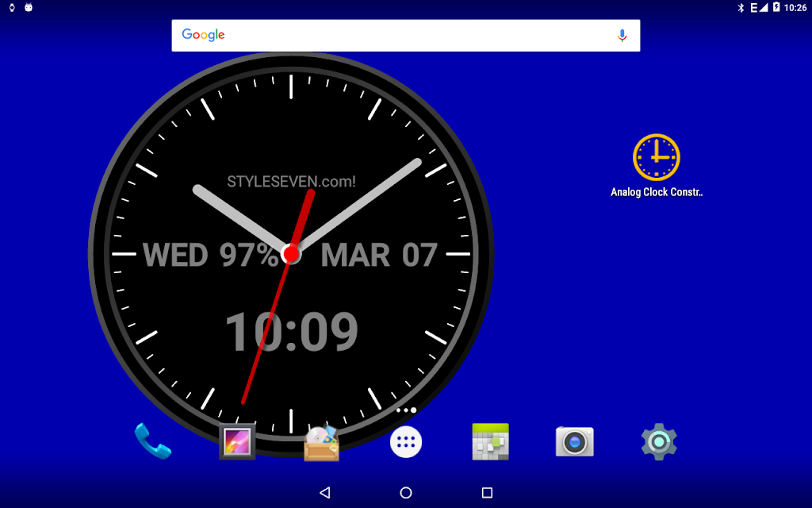Tap the status bar clock 10:26
This screenshot has width=812, height=508.
click(x=795, y=7)
